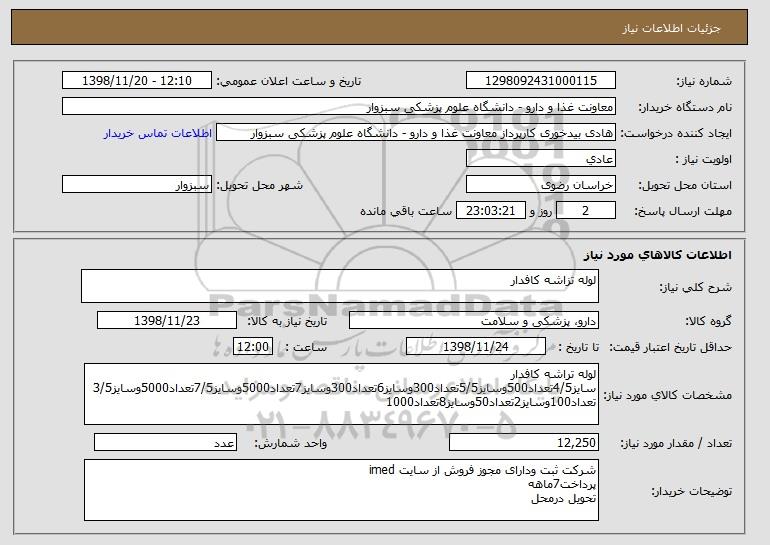
Task: Select the priority field عادی
Action: [x=541, y=159]
